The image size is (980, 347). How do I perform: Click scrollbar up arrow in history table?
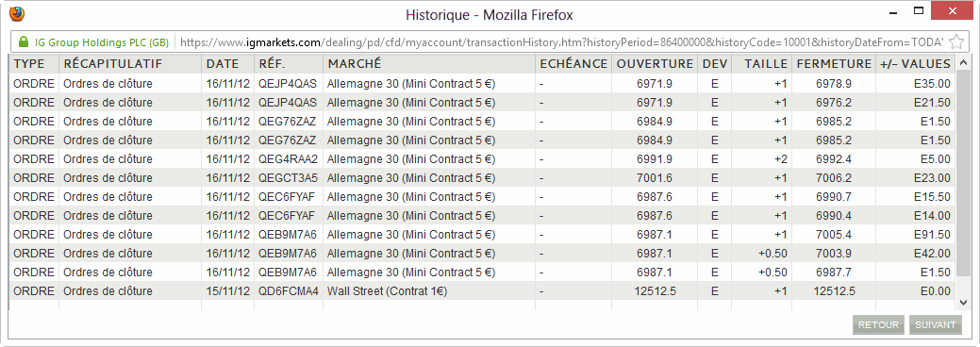pos(962,63)
